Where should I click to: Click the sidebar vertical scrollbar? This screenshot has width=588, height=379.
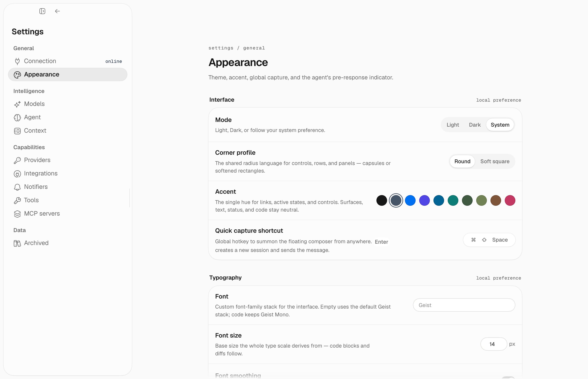click(129, 198)
